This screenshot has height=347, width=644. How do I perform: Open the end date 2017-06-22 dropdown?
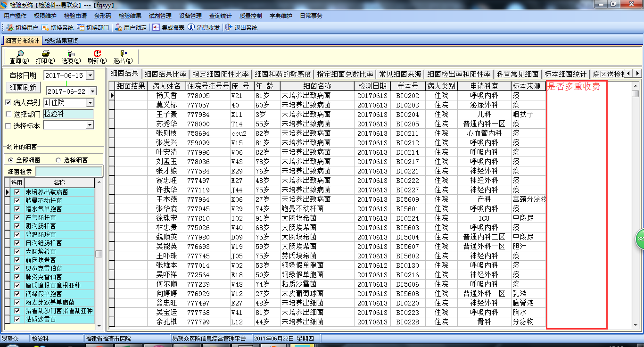tap(92, 91)
